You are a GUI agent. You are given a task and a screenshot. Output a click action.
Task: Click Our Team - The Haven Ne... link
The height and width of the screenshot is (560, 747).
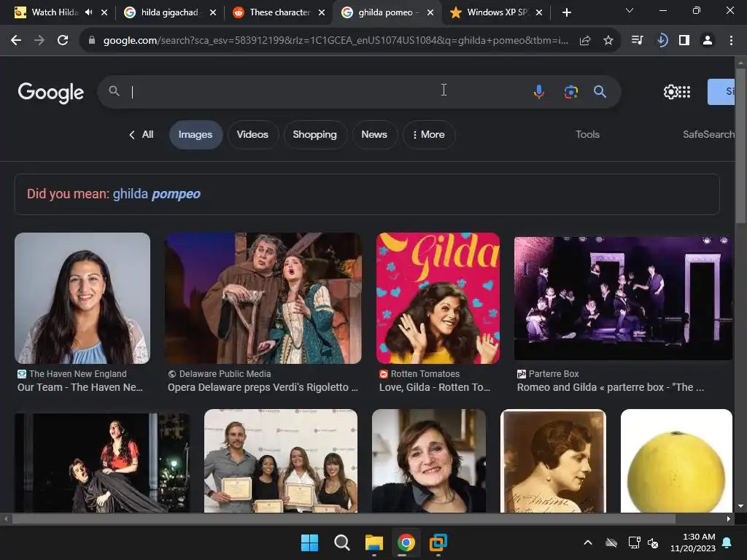click(80, 387)
